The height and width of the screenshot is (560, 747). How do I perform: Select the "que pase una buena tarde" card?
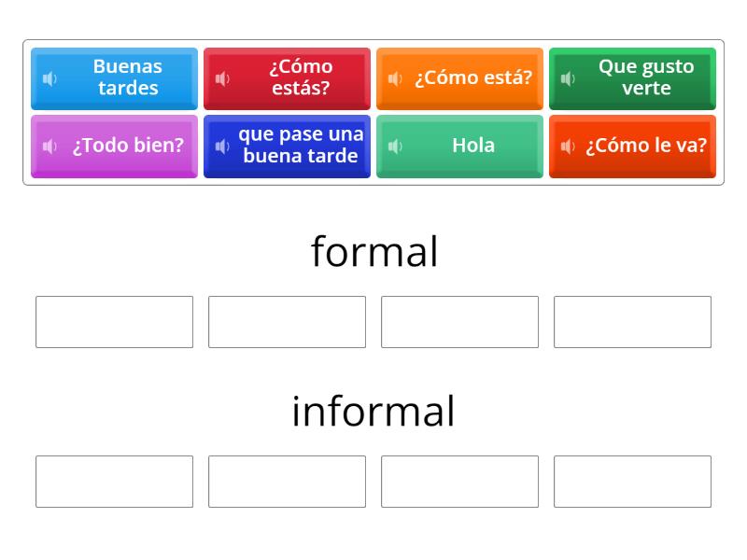coord(294,146)
